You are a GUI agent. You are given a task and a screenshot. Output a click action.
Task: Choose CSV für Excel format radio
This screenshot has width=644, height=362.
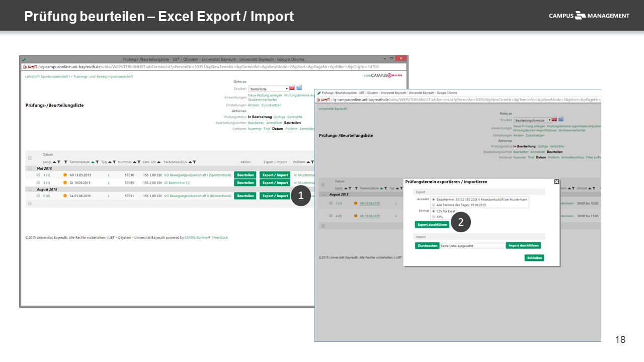[x=434, y=211]
